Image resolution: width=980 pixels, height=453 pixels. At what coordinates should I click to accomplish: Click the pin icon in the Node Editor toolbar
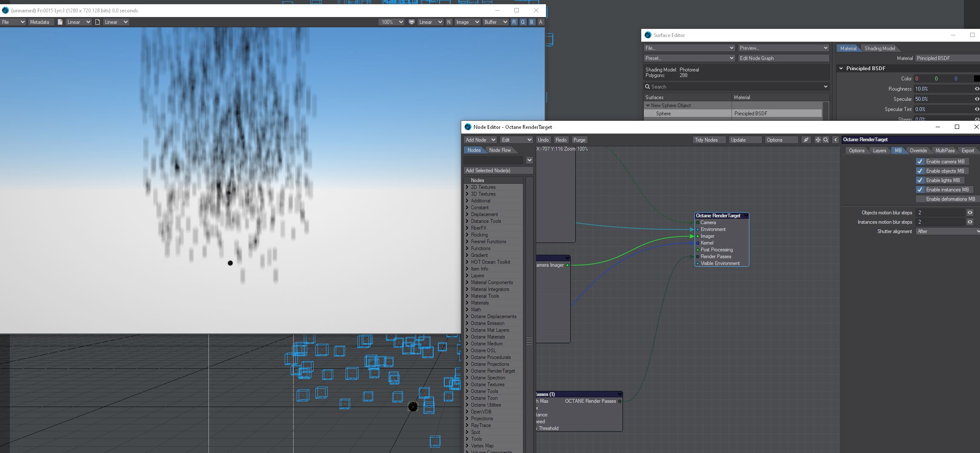point(806,140)
